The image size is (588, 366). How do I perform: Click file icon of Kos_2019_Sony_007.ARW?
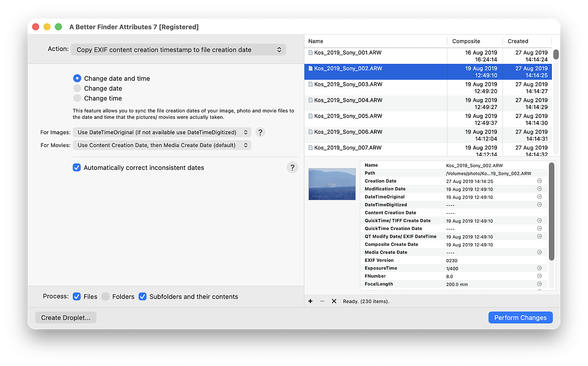311,148
